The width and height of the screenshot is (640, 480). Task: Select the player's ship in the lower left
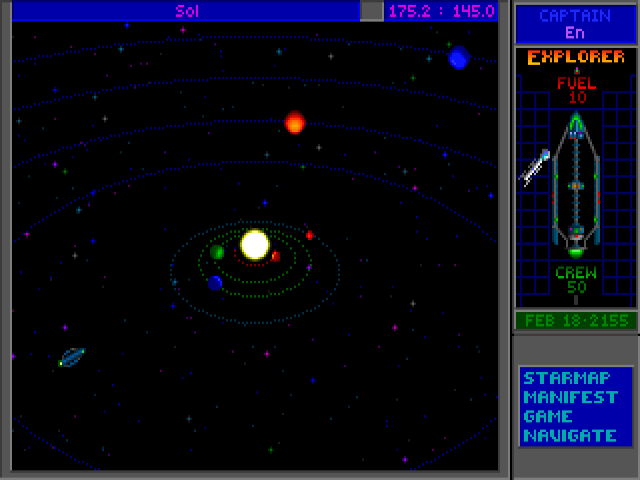tap(71, 357)
